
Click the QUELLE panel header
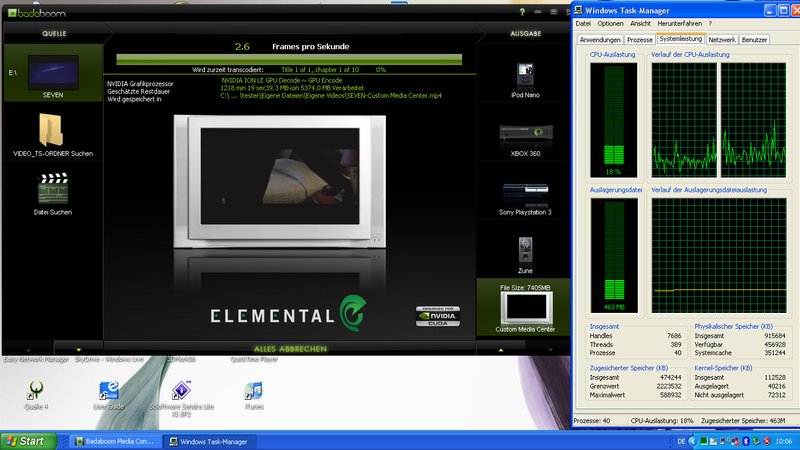[x=54, y=34]
